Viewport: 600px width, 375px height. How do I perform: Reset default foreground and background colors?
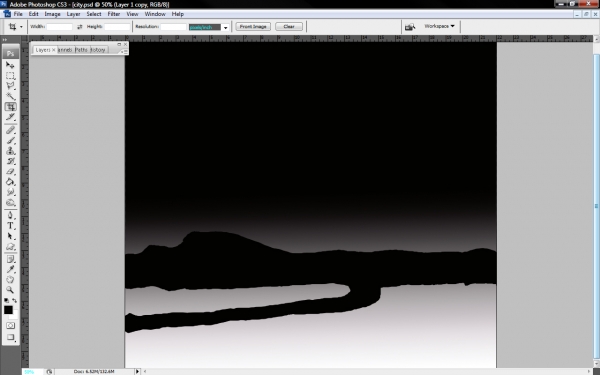(7, 301)
